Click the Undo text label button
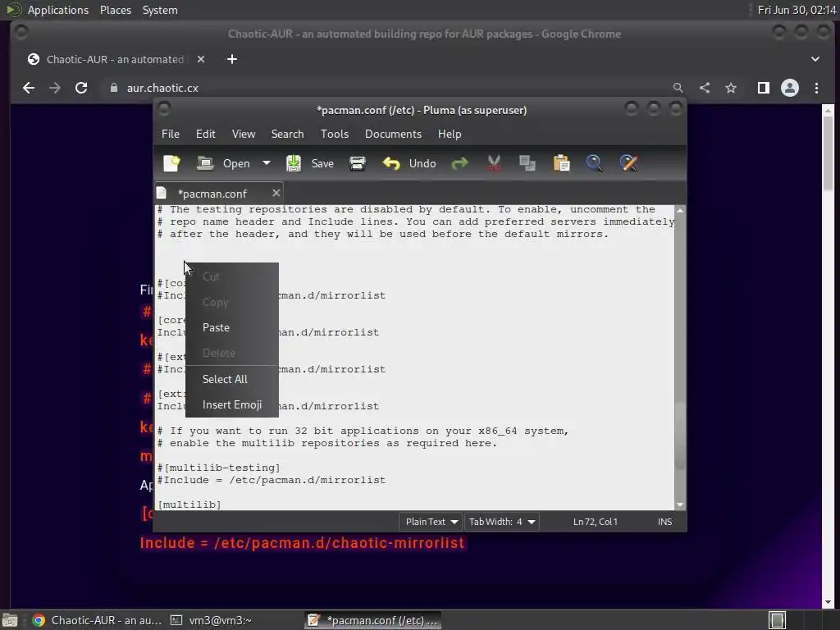 (422, 163)
